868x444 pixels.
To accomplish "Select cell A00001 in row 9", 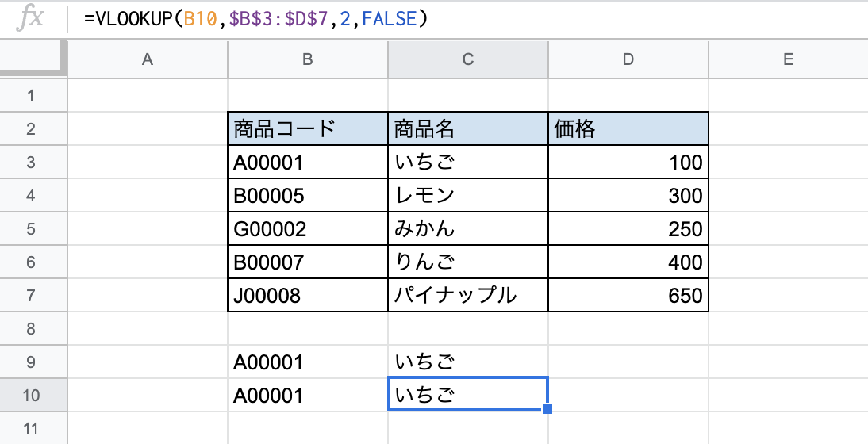I will tap(308, 362).
